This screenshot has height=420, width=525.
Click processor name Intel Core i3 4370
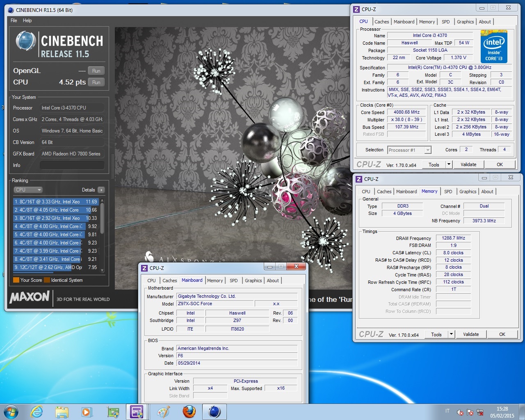click(x=430, y=35)
